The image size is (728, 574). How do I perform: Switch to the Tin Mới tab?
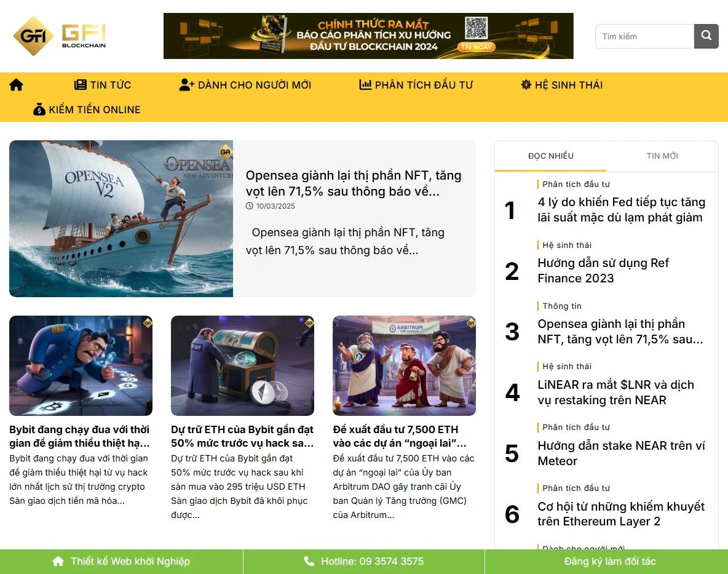pos(662,156)
